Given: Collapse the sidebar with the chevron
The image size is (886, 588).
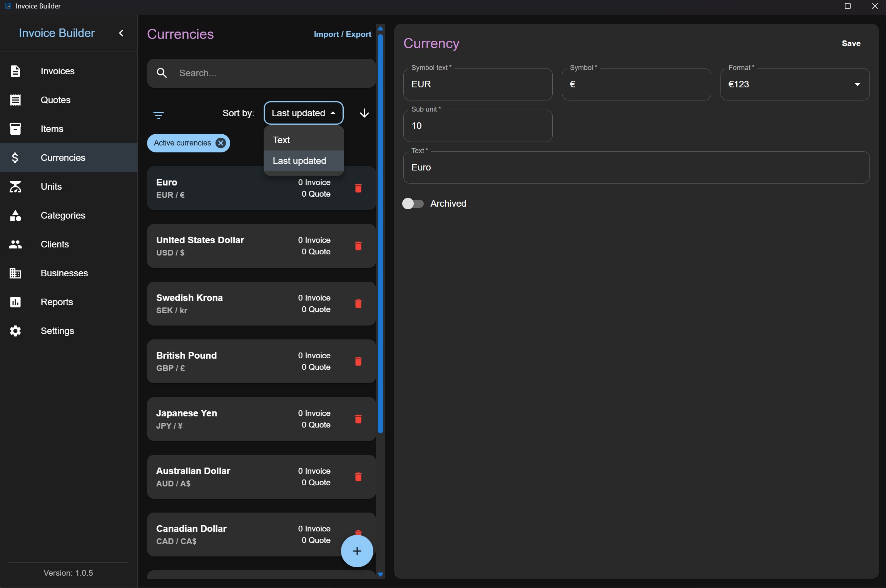Looking at the screenshot, I should coord(121,33).
